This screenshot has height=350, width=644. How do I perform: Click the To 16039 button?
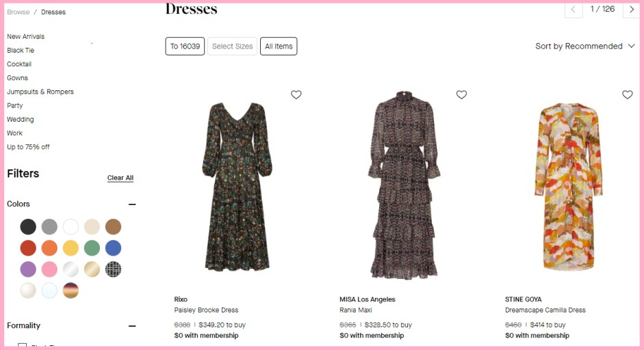(x=185, y=46)
